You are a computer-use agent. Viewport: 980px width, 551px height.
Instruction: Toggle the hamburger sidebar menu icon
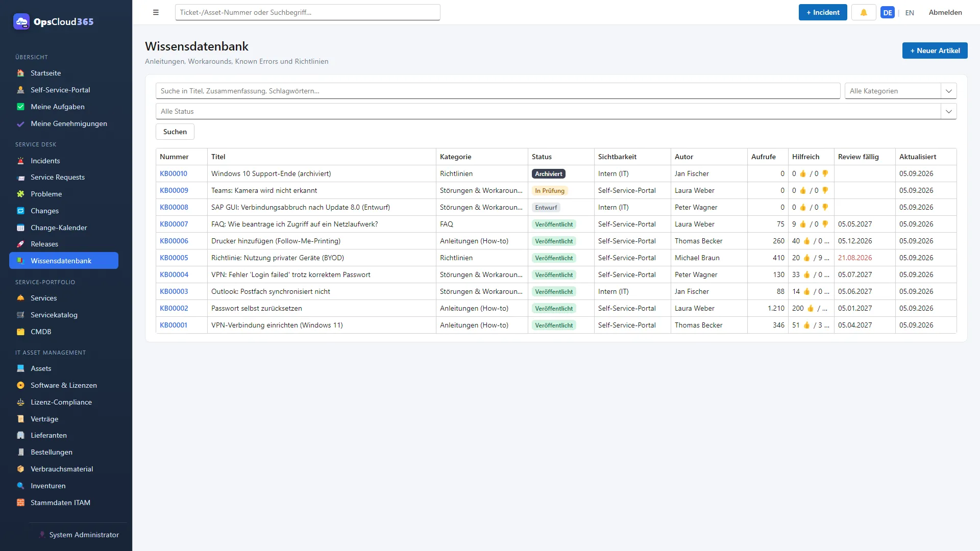156,12
